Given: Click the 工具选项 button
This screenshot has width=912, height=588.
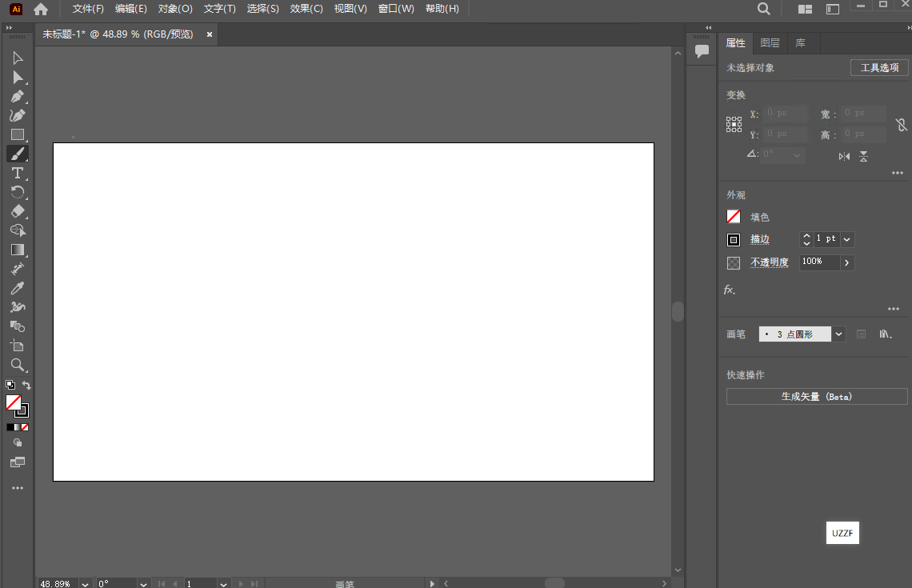Looking at the screenshot, I should [x=879, y=67].
